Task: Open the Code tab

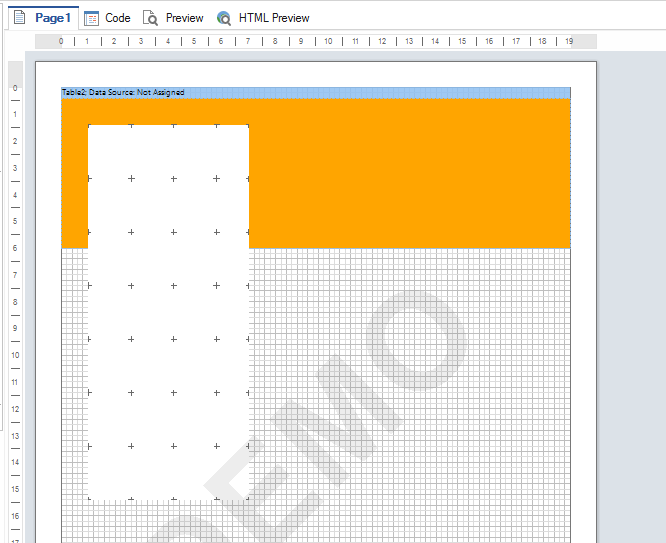Action: click(x=107, y=18)
